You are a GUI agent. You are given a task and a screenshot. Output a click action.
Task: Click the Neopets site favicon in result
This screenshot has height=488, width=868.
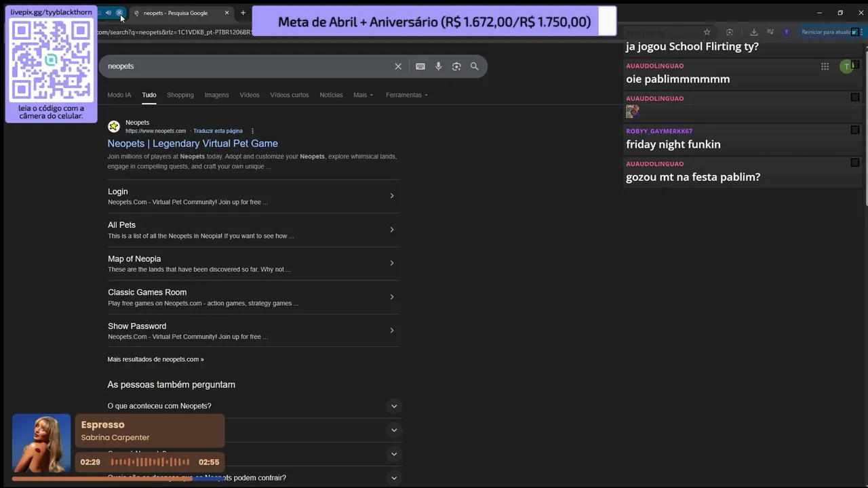point(114,127)
